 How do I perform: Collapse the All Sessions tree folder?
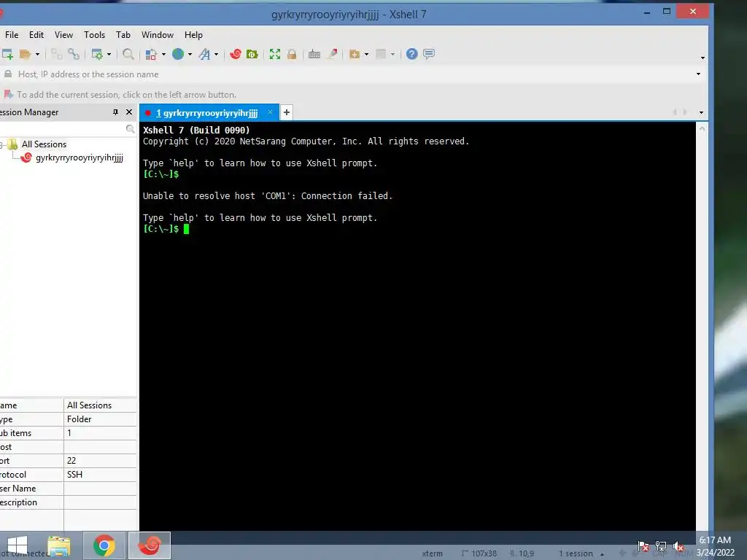tap(1, 144)
